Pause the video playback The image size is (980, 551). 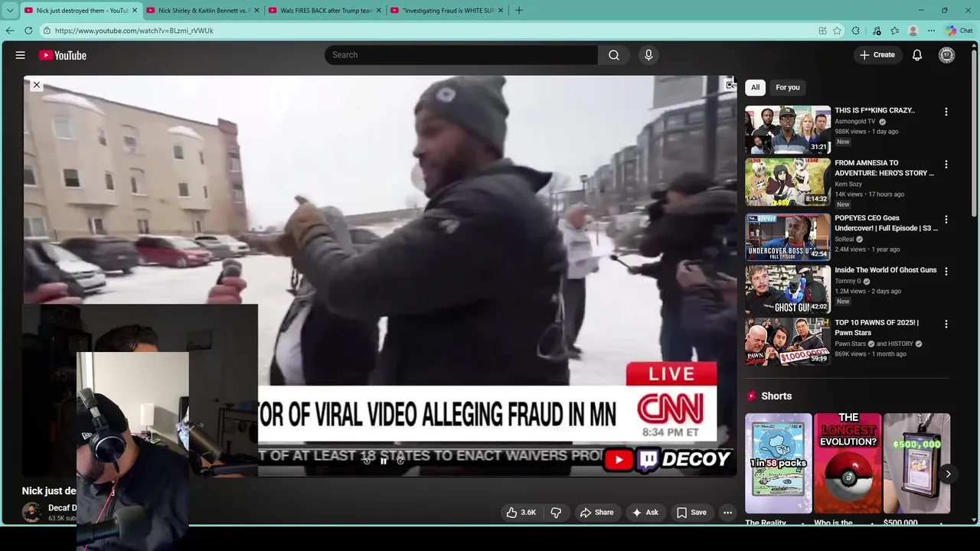[384, 461]
